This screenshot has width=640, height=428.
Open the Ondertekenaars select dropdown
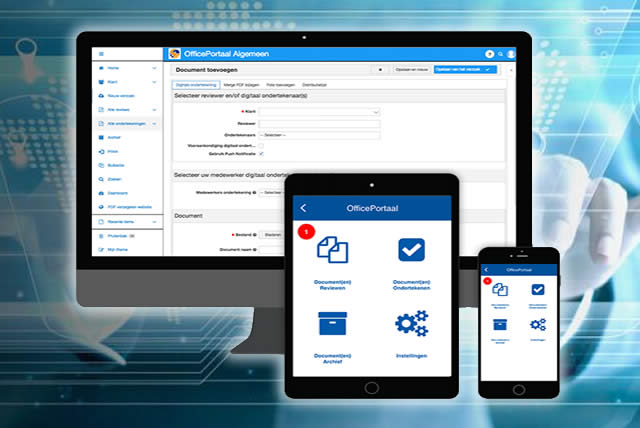click(x=320, y=133)
